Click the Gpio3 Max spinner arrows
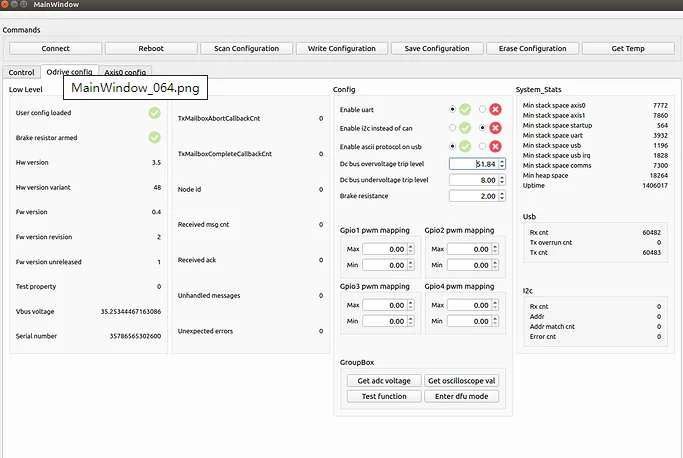683x458 pixels. click(x=411, y=305)
